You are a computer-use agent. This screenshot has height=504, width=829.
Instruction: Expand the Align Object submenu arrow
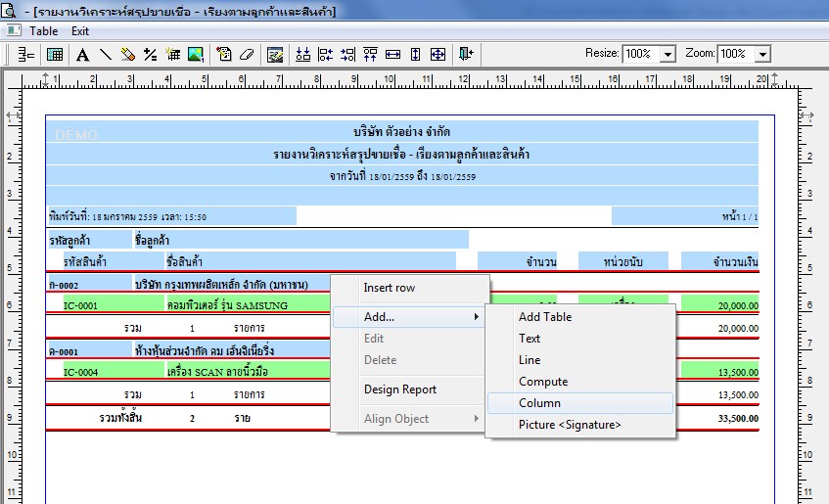pyautogui.click(x=477, y=418)
